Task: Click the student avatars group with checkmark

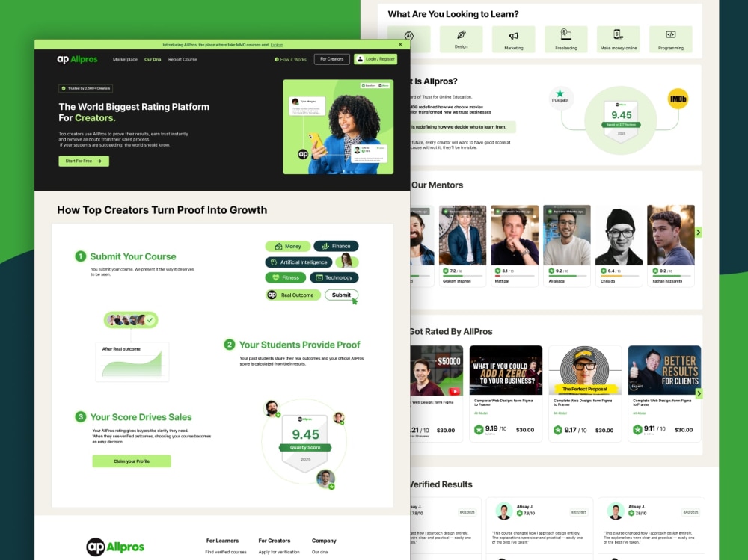Action: coord(131,320)
